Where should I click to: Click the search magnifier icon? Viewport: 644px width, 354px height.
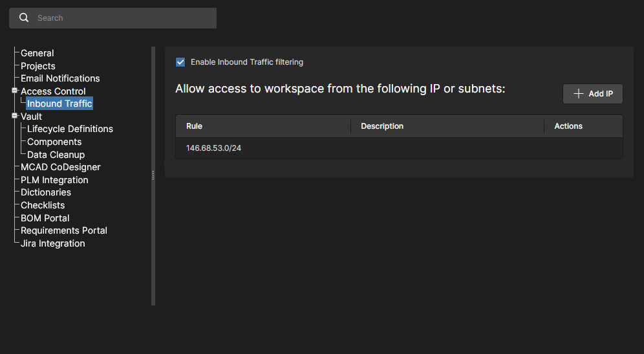24,18
